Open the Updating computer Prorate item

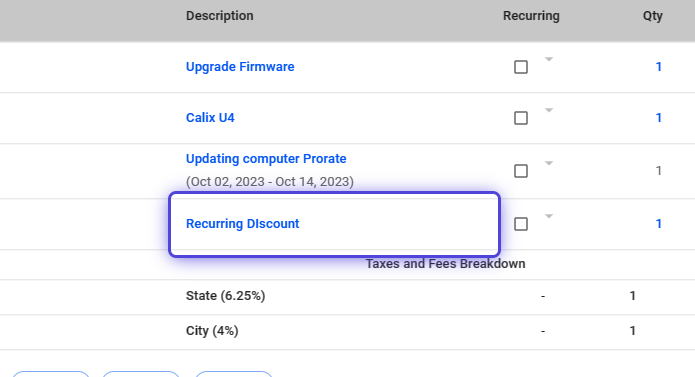click(x=266, y=159)
